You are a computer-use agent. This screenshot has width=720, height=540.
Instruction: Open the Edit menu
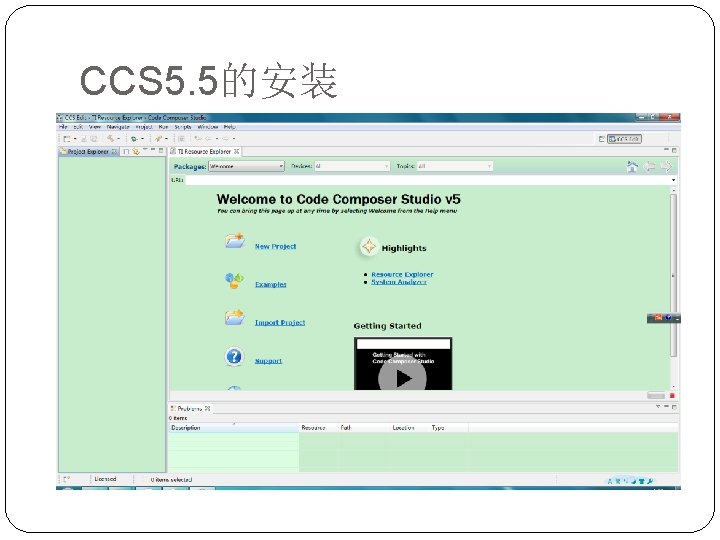point(78,127)
